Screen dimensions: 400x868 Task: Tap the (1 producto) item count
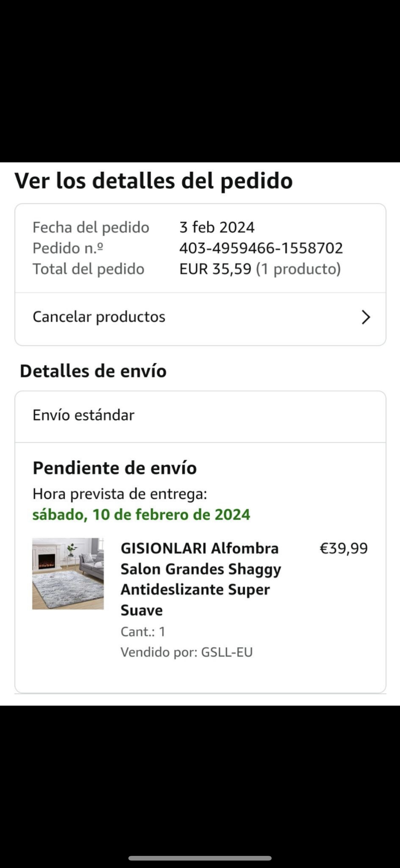point(298,269)
